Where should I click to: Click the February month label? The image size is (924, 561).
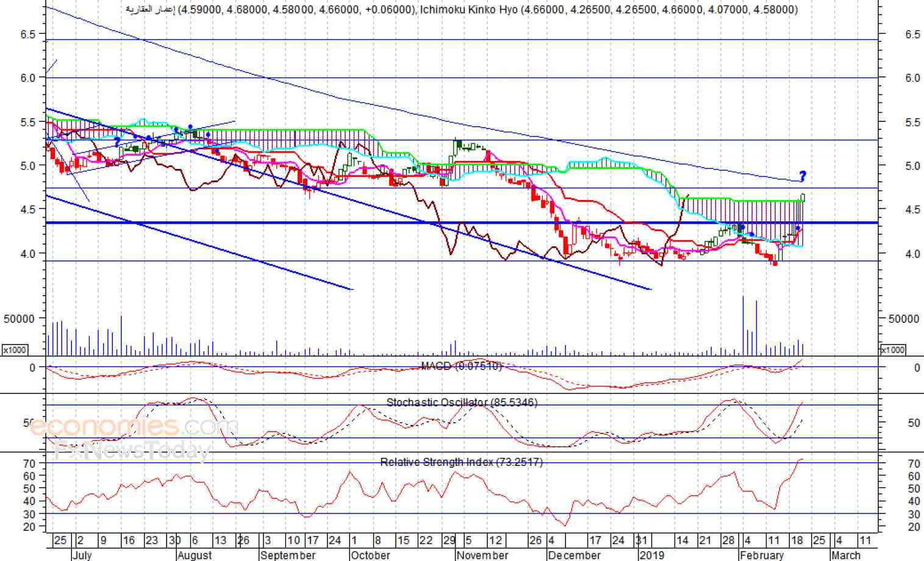point(761,555)
